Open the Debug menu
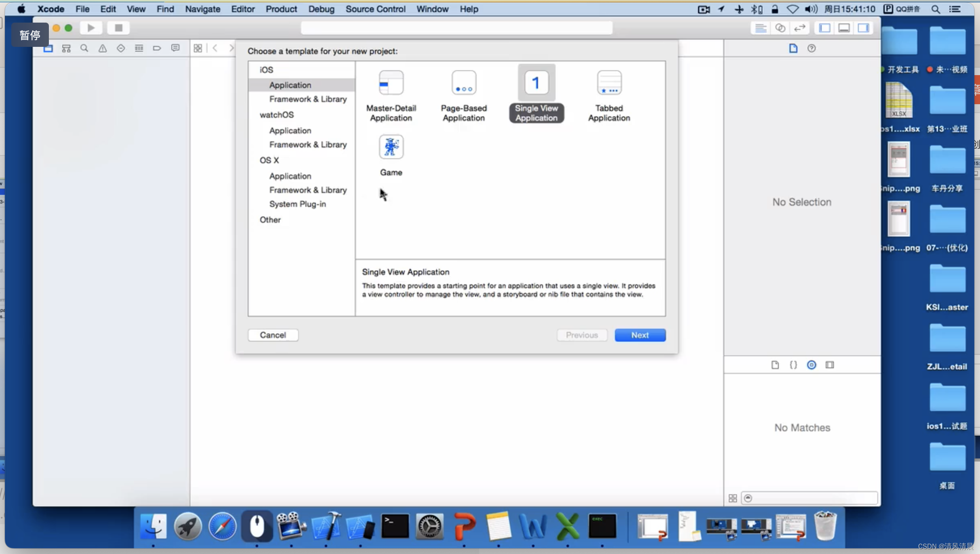Screen dimensions: 980x554 pos(321,9)
